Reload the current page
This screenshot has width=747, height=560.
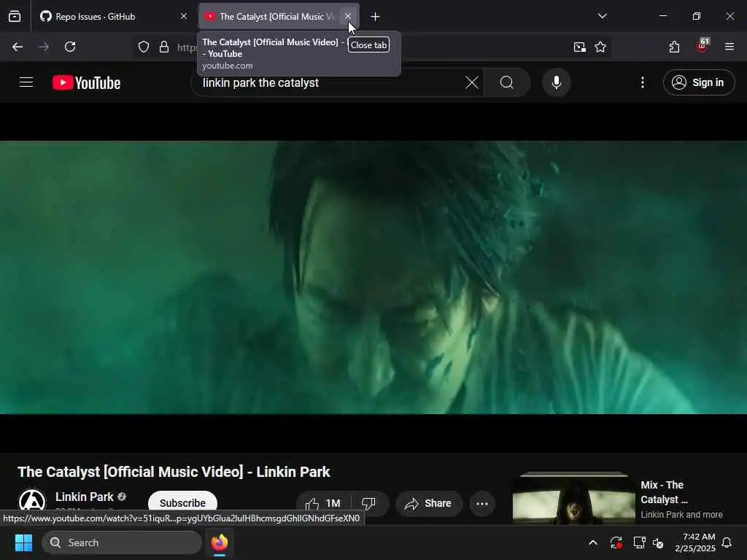click(70, 47)
